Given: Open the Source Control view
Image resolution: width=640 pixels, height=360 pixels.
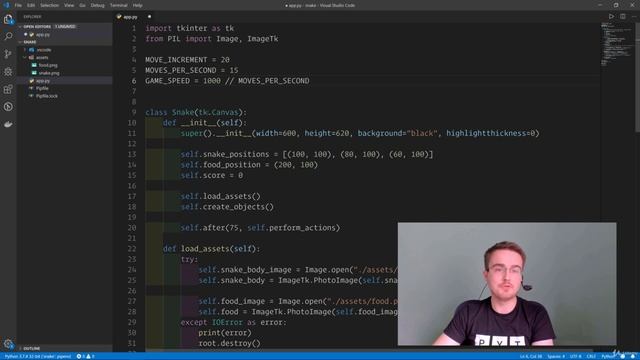Looking at the screenshot, I should click(8, 54).
